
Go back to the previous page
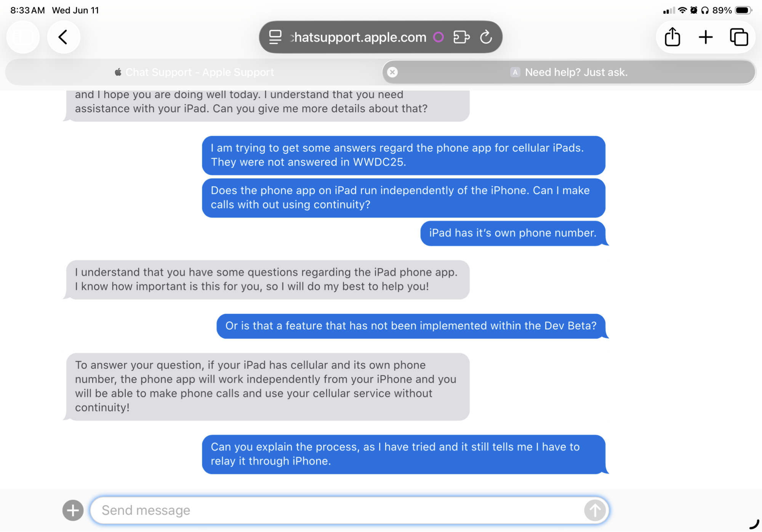pos(63,37)
